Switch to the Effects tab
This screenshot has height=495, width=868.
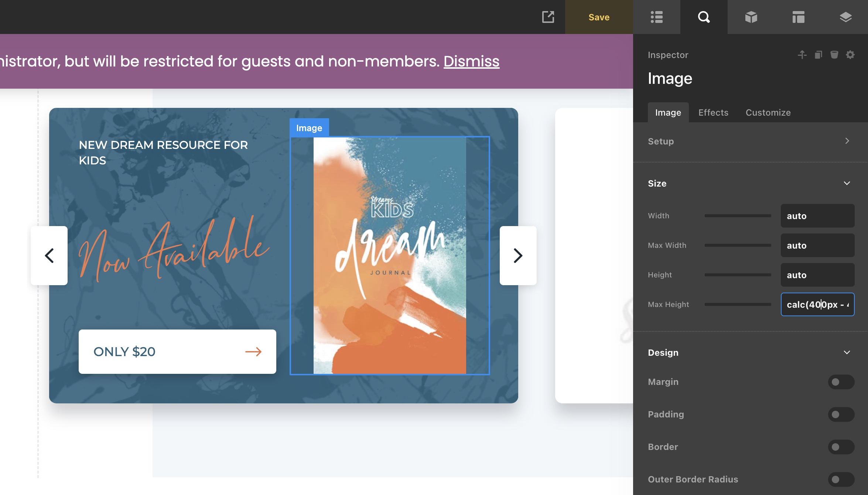coord(713,113)
